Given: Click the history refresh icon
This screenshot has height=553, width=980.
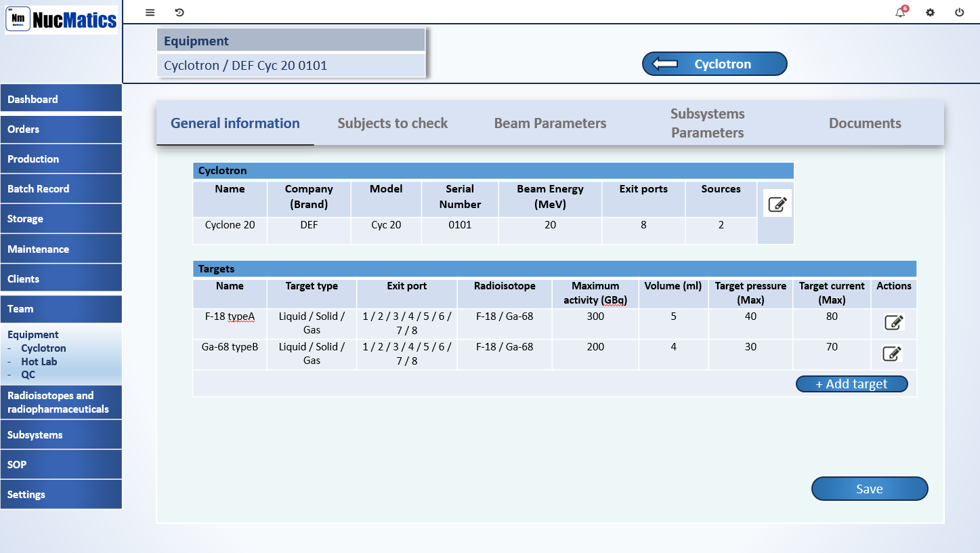Looking at the screenshot, I should (179, 12).
